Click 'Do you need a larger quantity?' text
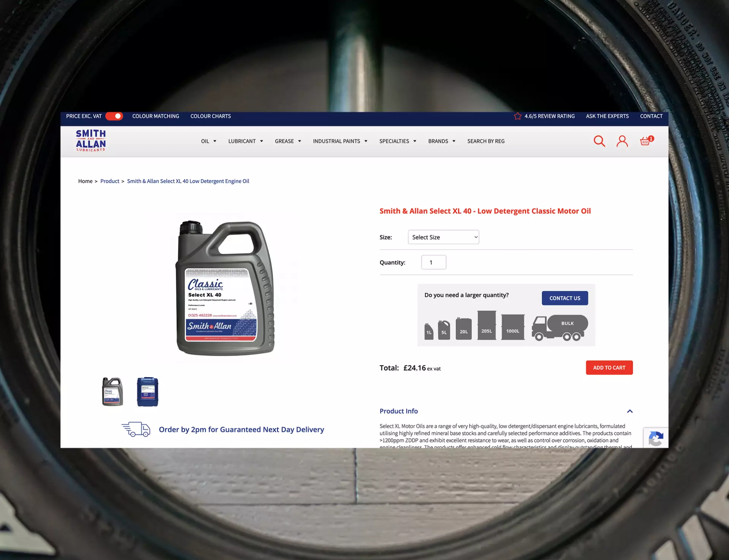729x560 pixels. pos(467,295)
